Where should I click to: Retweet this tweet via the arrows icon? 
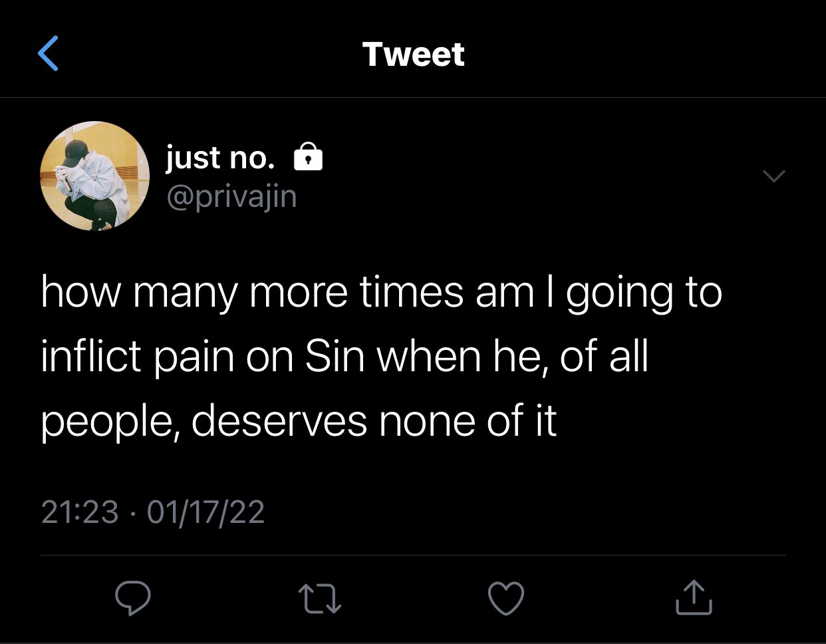pos(320,597)
